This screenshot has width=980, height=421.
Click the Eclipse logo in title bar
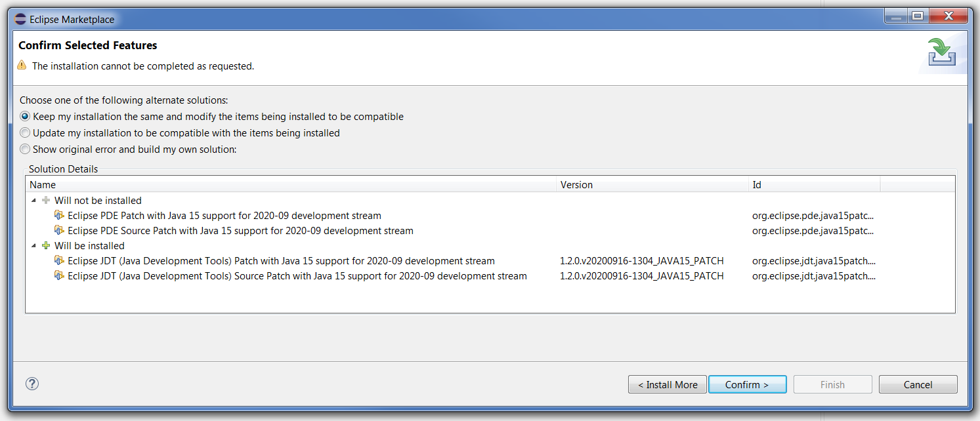(20, 19)
